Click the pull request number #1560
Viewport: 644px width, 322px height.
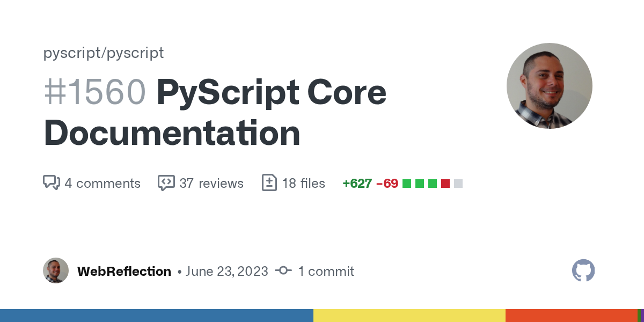tap(94, 93)
